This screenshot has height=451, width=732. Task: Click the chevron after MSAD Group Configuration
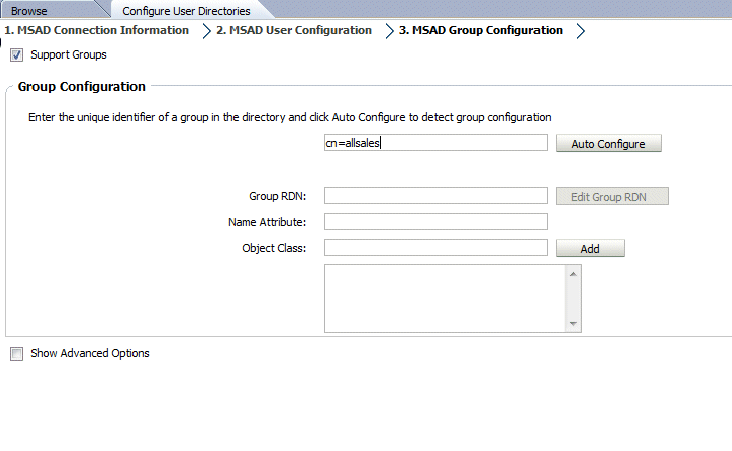[580, 31]
